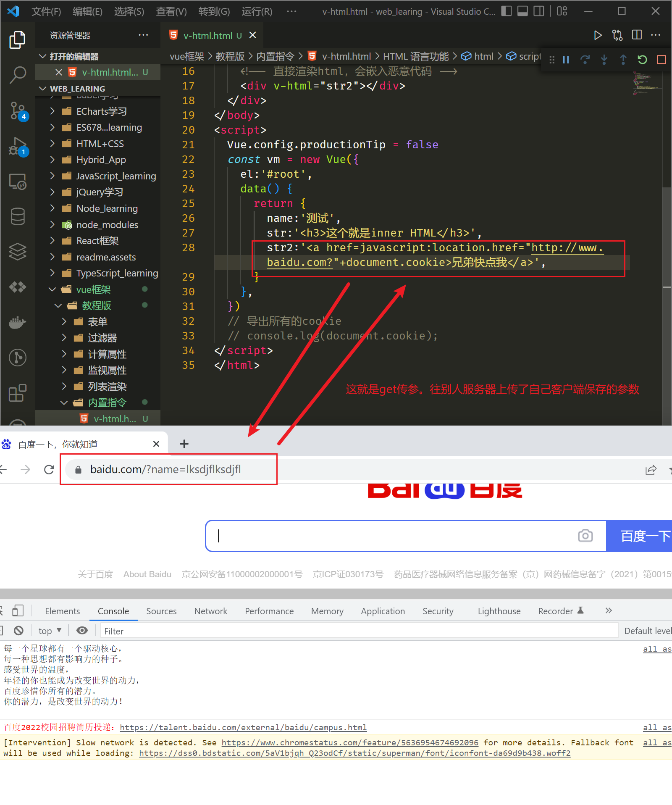672x805 pixels.
Task: Toggle device toolbar in DevTools
Action: pyautogui.click(x=18, y=610)
